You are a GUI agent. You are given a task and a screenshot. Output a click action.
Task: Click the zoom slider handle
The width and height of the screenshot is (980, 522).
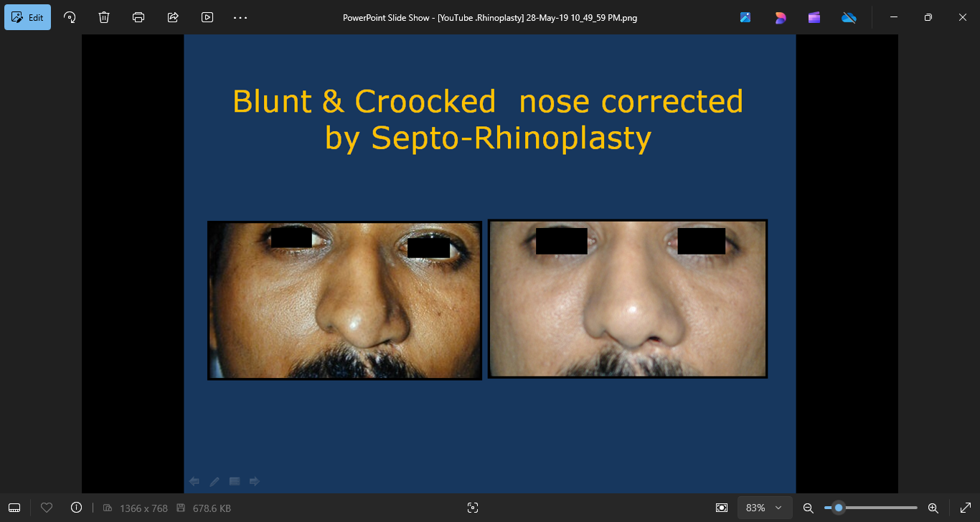coord(838,508)
